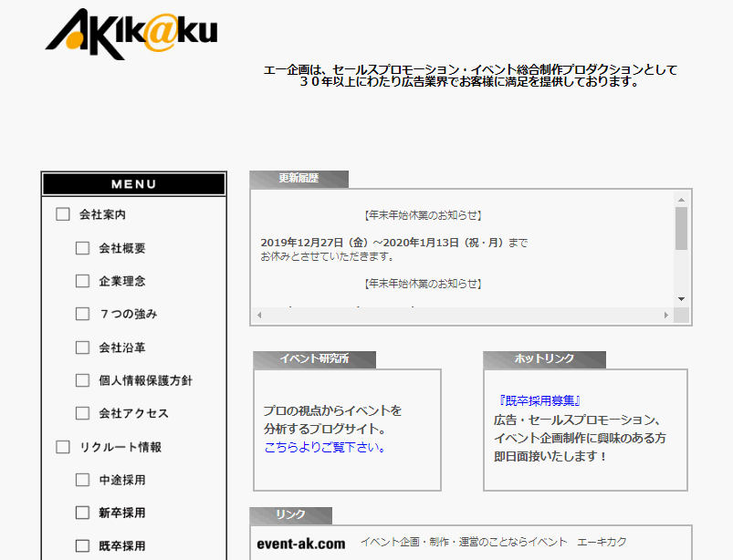Select 会社概要 in the menu

121,248
